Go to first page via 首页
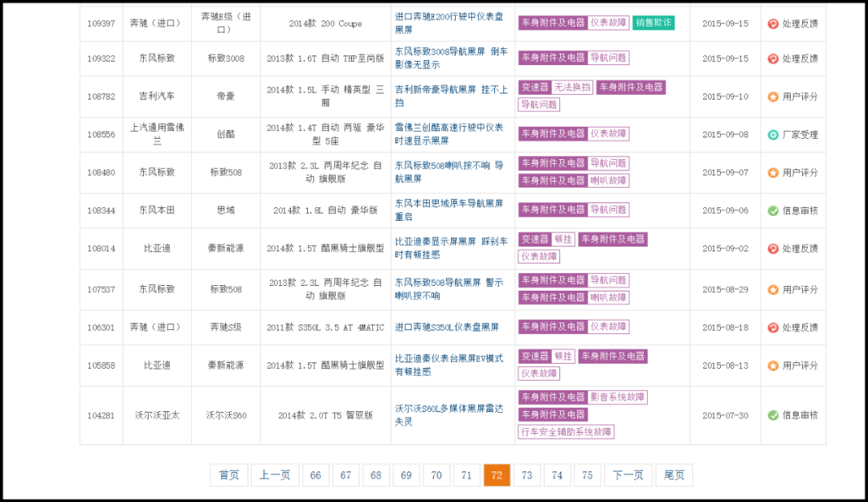868x502 pixels. [x=229, y=475]
